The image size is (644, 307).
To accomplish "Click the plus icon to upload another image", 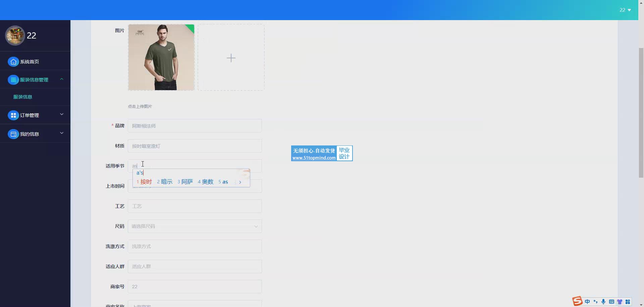I will pyautogui.click(x=231, y=58).
